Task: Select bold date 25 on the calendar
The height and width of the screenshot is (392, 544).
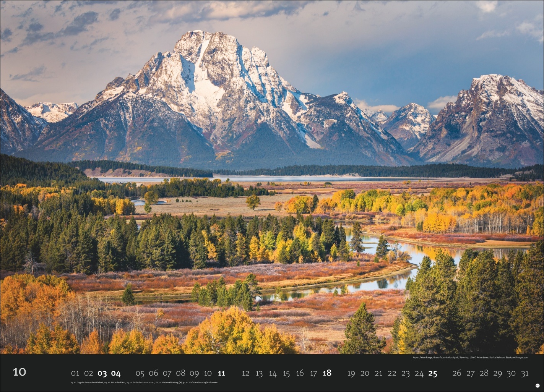Action: point(432,373)
